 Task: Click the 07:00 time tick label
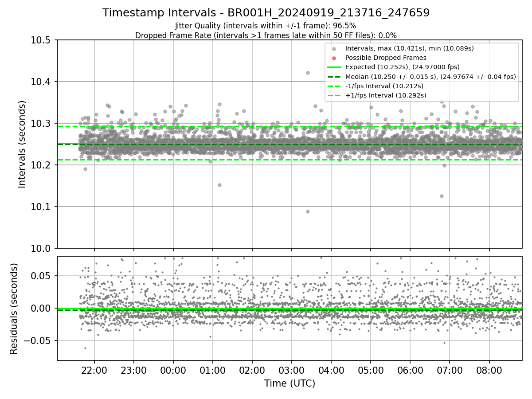point(450,370)
